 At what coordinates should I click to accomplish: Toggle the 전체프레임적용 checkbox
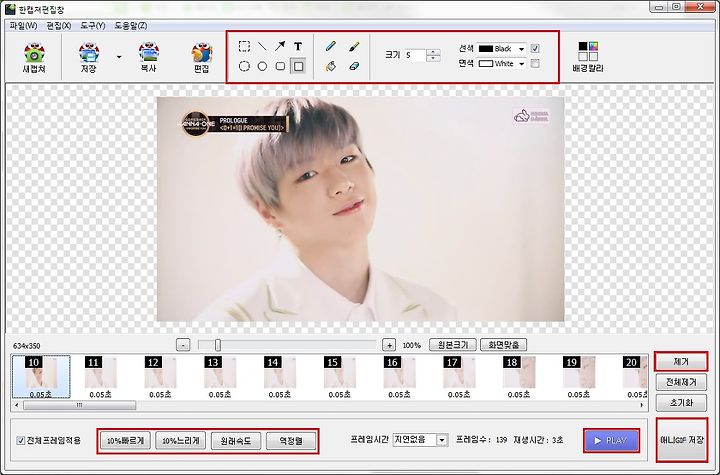(21, 441)
